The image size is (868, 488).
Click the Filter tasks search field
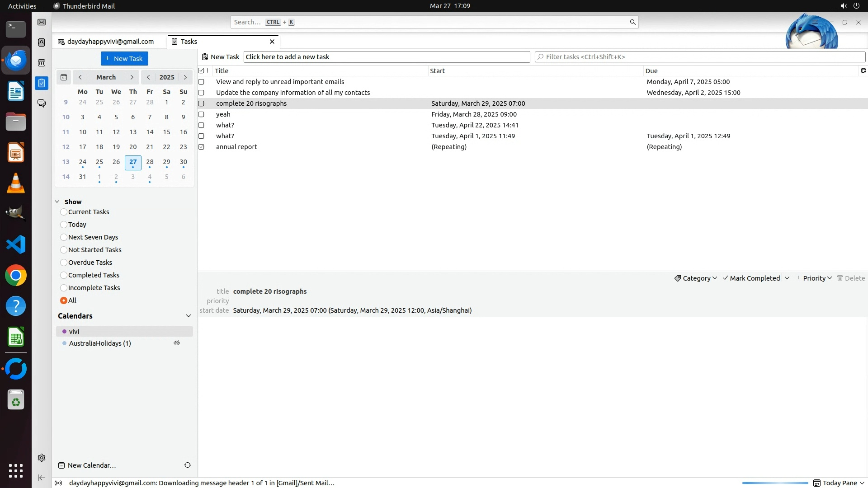coord(700,57)
